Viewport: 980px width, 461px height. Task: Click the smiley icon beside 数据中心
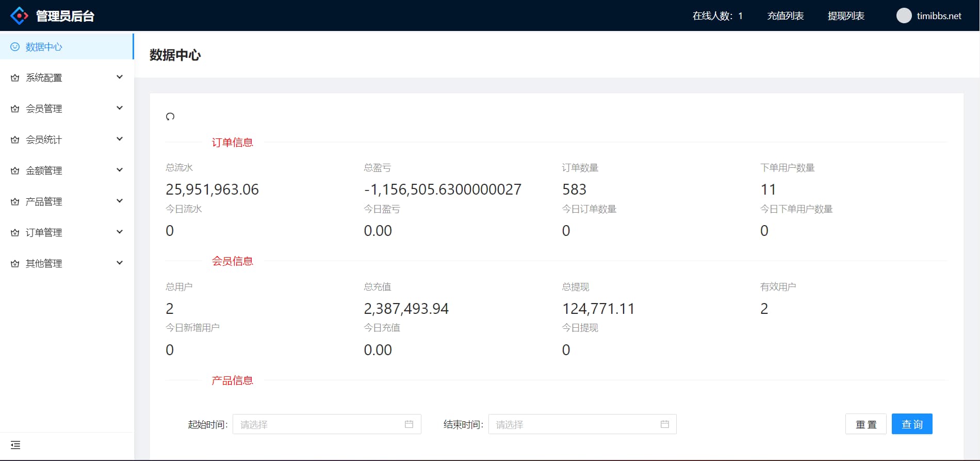pos(15,47)
